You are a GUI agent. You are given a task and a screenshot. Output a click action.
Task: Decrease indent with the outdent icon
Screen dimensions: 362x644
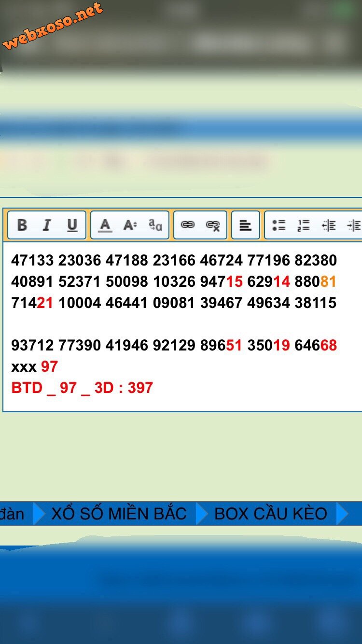329,225
